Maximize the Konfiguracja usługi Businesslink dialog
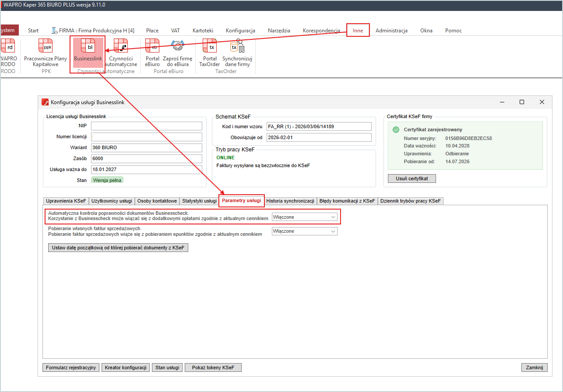Image resolution: width=563 pixels, height=392 pixels. (521, 102)
